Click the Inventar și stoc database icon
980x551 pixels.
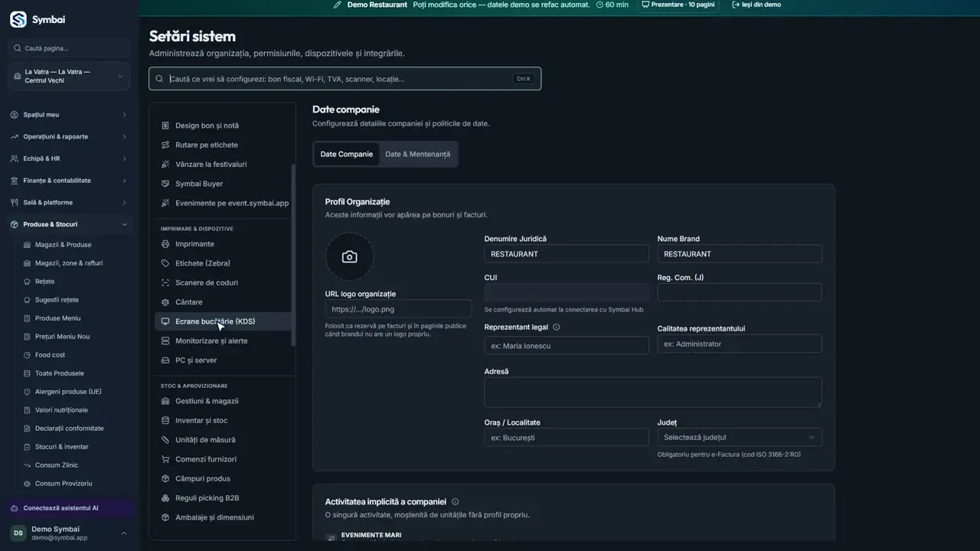[165, 420]
